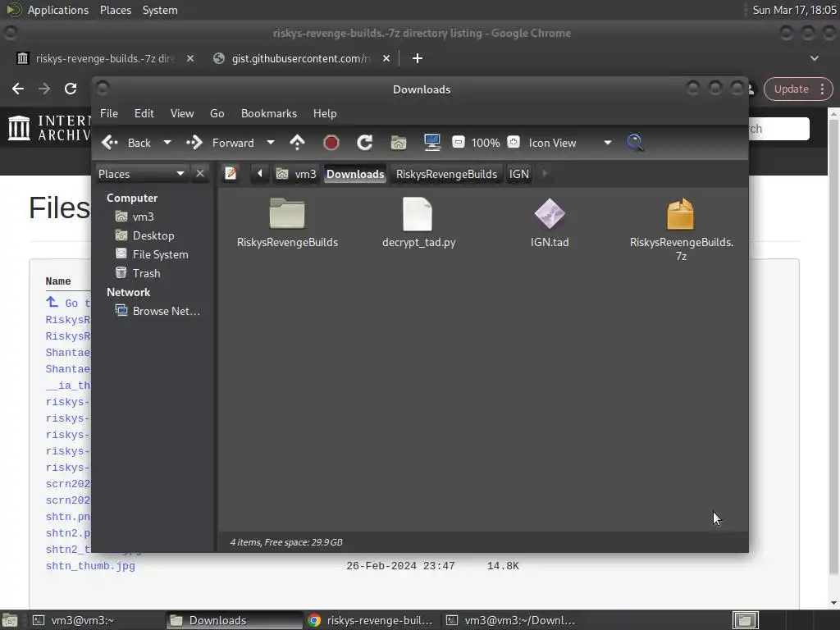Click show desktop icon in taskbar
840x630 pixels.
click(x=10, y=620)
